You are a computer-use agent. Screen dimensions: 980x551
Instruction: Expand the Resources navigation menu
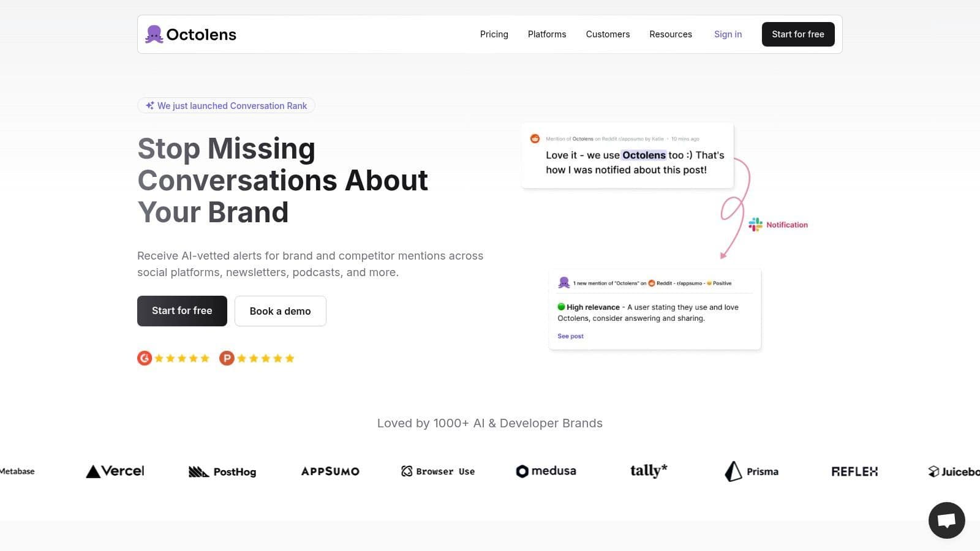(x=670, y=34)
